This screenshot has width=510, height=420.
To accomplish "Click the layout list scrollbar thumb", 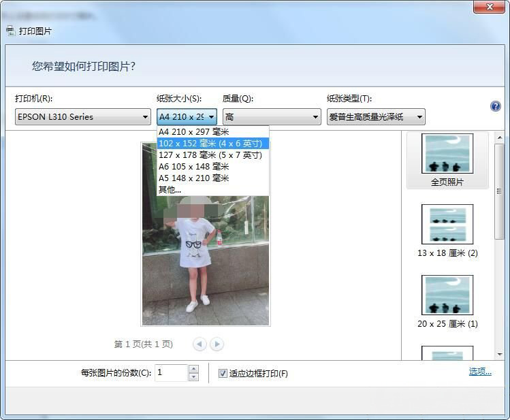I will pos(500,192).
